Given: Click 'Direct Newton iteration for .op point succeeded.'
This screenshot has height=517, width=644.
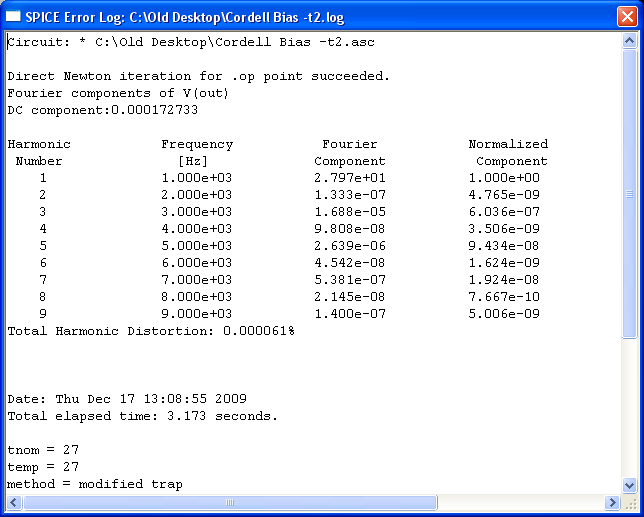Looking at the screenshot, I should (198, 76).
